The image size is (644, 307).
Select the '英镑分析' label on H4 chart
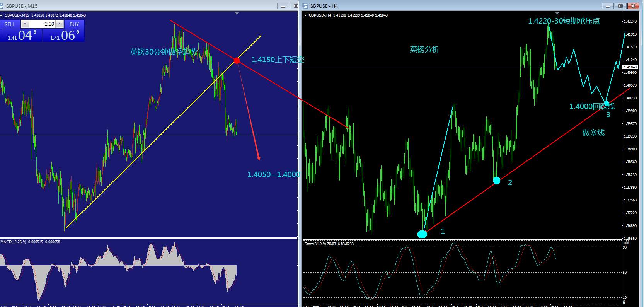pos(424,49)
